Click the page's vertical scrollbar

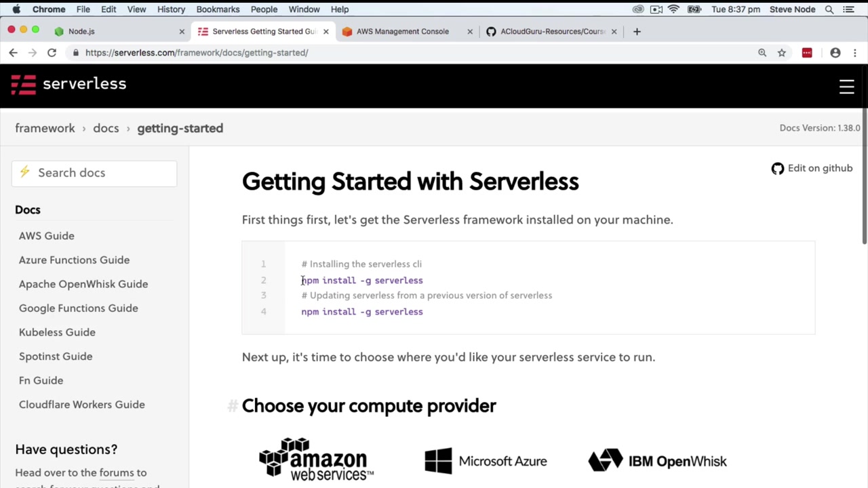click(864, 176)
